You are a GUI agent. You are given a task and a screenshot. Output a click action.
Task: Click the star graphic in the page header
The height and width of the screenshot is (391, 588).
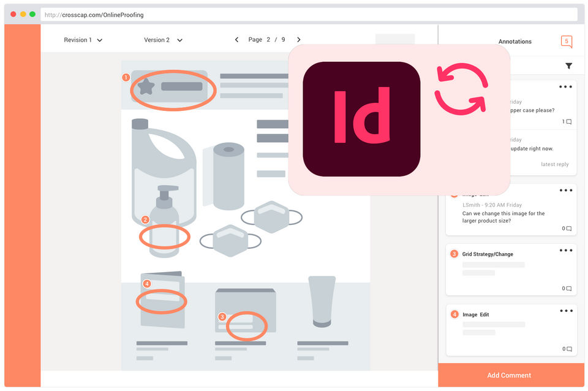pos(146,86)
